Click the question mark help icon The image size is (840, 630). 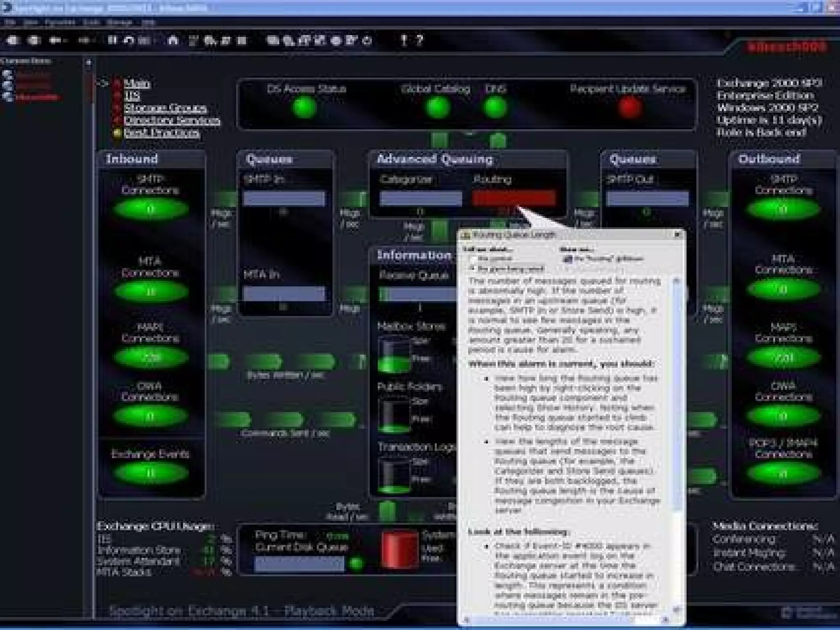click(x=419, y=40)
